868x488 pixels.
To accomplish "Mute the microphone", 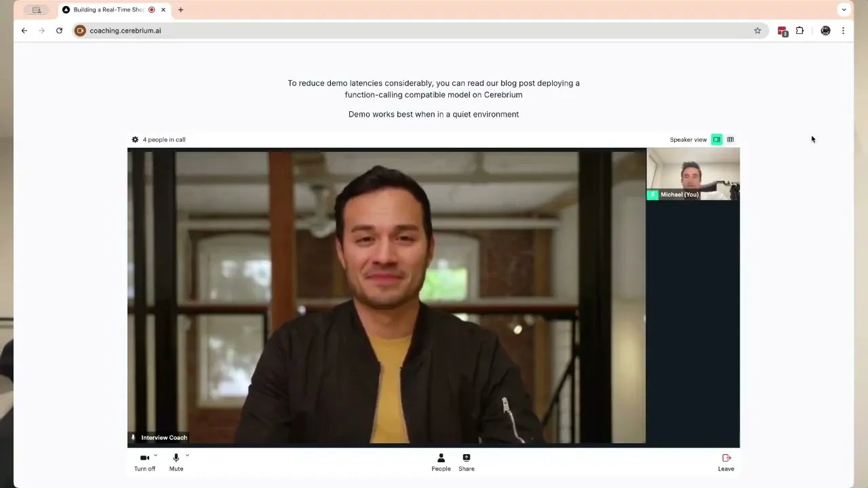I will click(176, 462).
